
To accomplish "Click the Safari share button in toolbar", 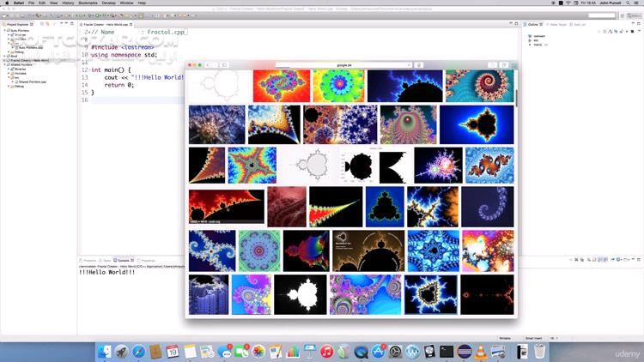I will click(419, 65).
